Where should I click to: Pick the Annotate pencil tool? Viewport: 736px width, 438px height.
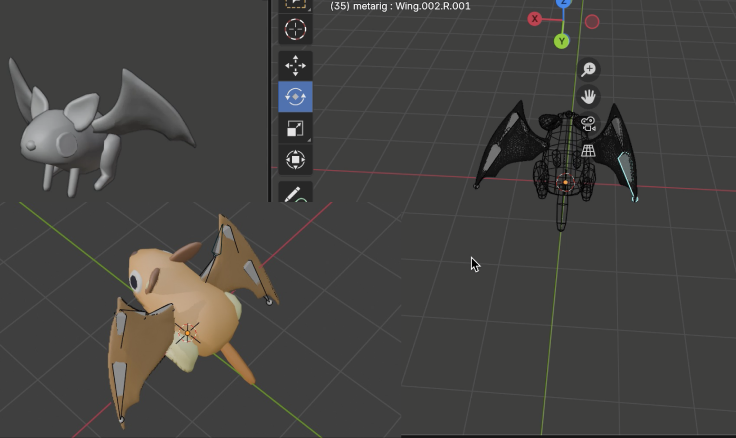coord(295,192)
